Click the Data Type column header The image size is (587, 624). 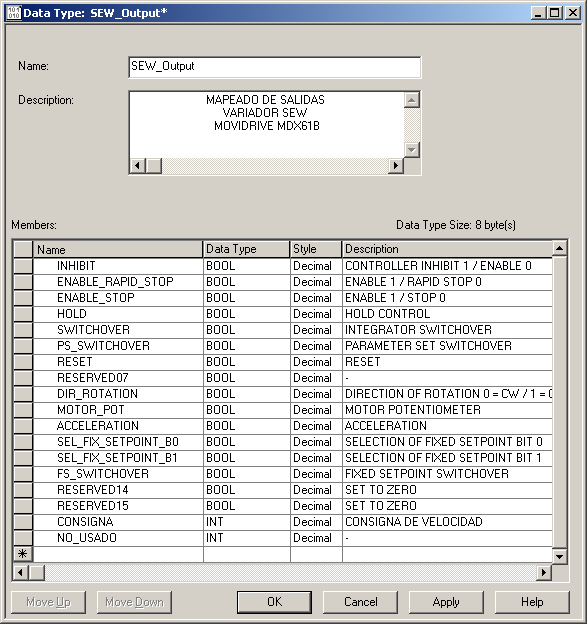[x=246, y=249]
